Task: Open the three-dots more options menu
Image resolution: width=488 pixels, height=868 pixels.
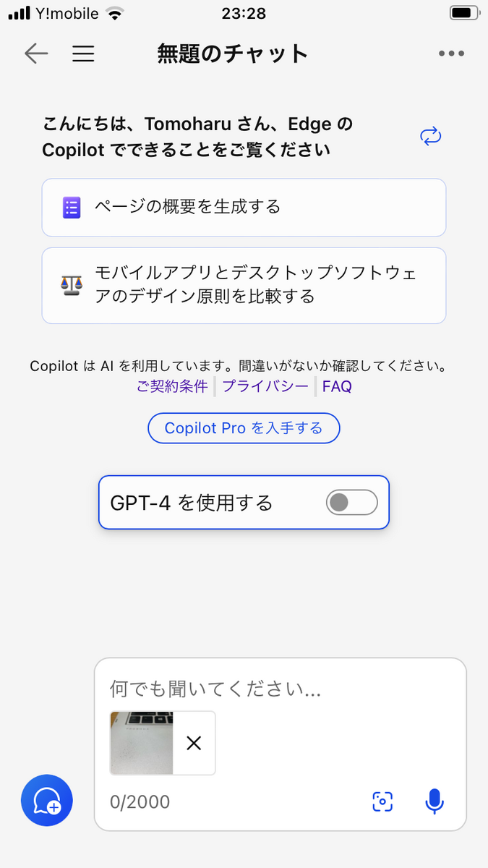Action: (x=451, y=54)
